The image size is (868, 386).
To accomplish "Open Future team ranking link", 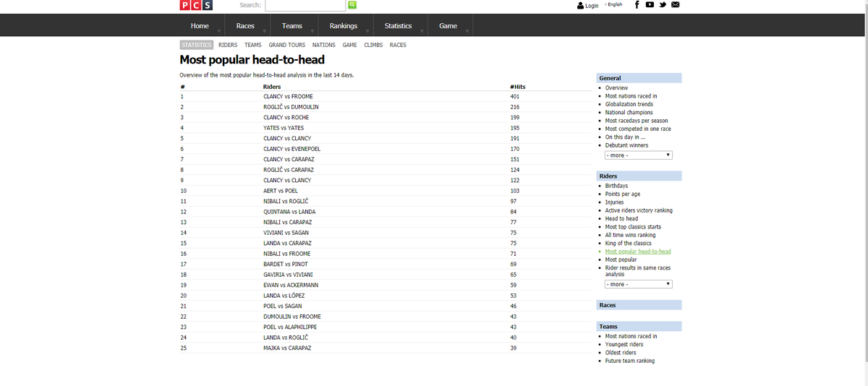I will (x=629, y=361).
